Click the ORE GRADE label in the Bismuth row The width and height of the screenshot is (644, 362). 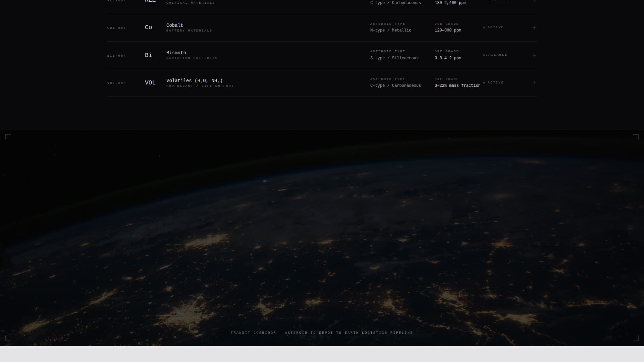point(447,51)
